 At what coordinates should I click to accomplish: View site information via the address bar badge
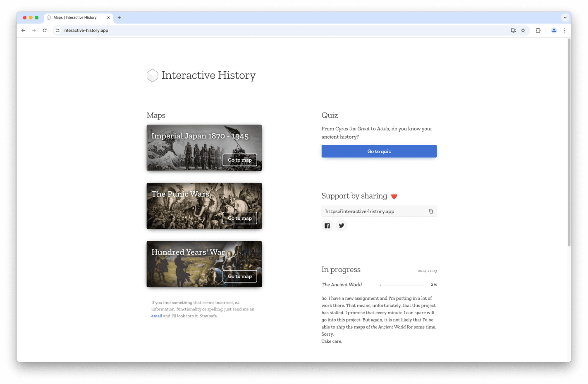pyautogui.click(x=57, y=30)
